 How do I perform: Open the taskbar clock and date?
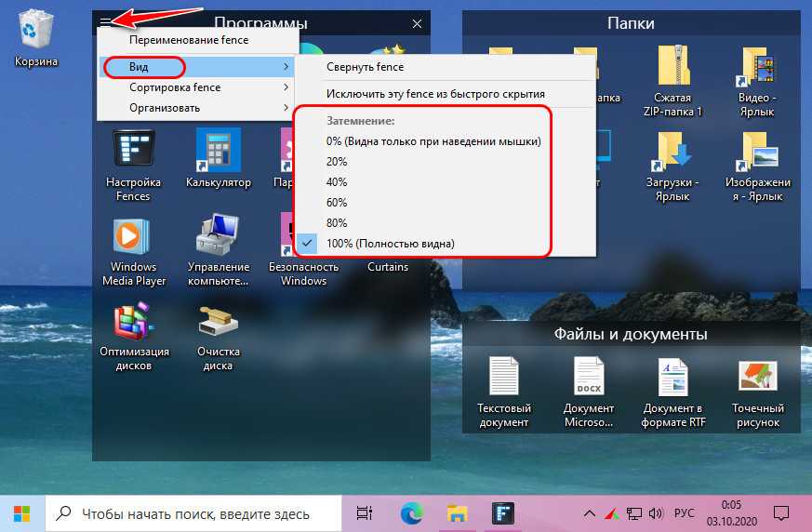pyautogui.click(x=731, y=513)
